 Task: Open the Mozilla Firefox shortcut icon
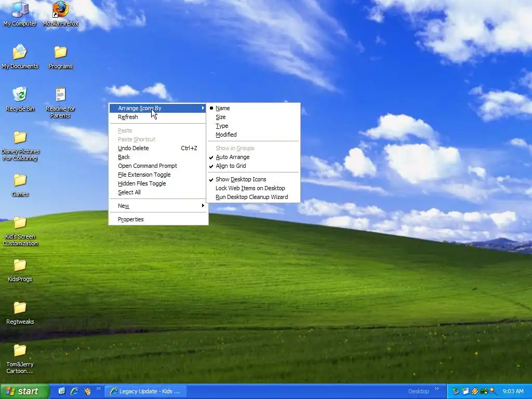pos(60,14)
